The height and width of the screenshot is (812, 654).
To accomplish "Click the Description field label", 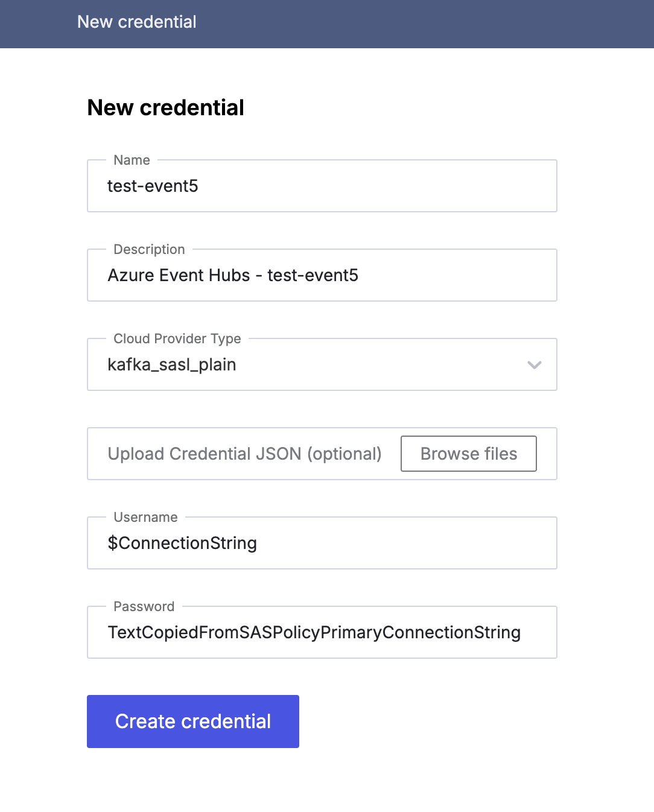I will coord(148,249).
